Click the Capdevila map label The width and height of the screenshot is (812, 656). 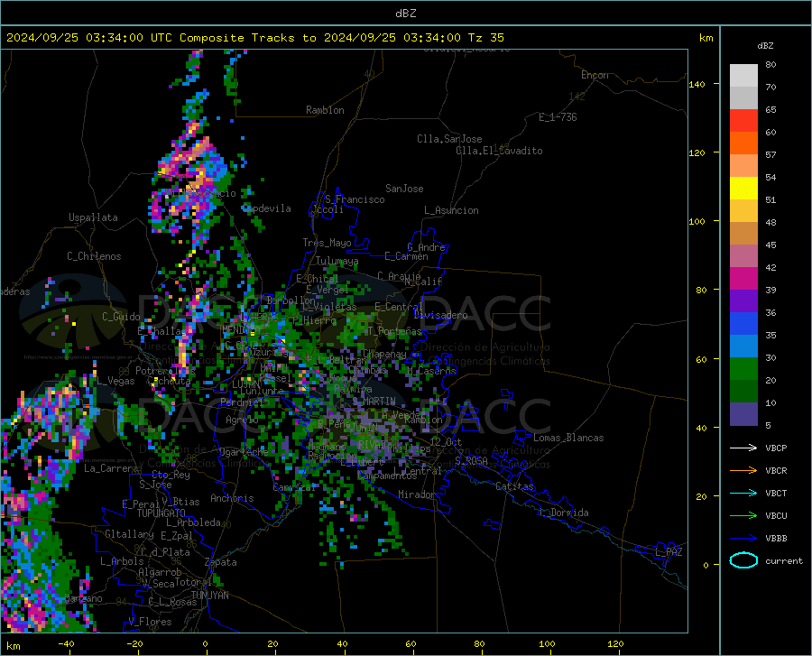(x=267, y=208)
